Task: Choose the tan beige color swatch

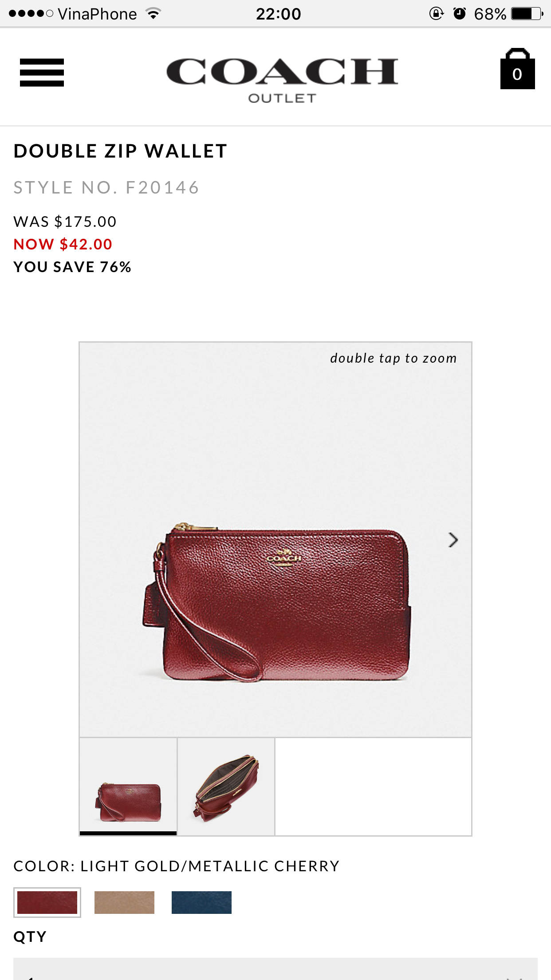Action: (x=124, y=902)
